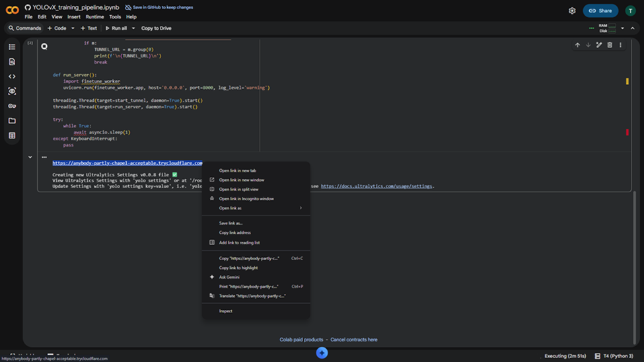Click the Share button
644x362 pixels.
click(x=600, y=11)
